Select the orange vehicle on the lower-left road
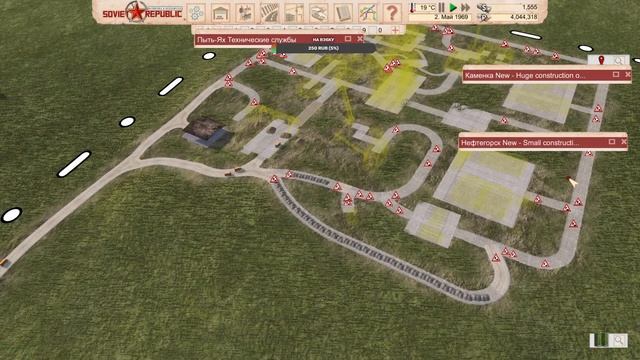 point(4,262)
